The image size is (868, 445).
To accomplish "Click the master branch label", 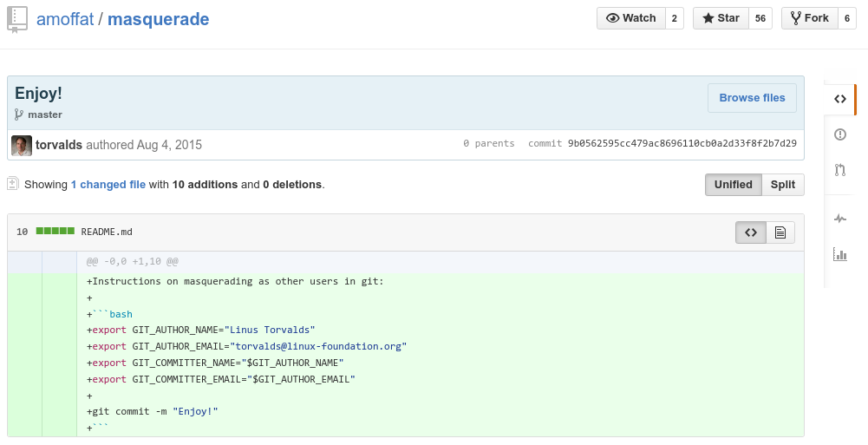I will click(45, 115).
